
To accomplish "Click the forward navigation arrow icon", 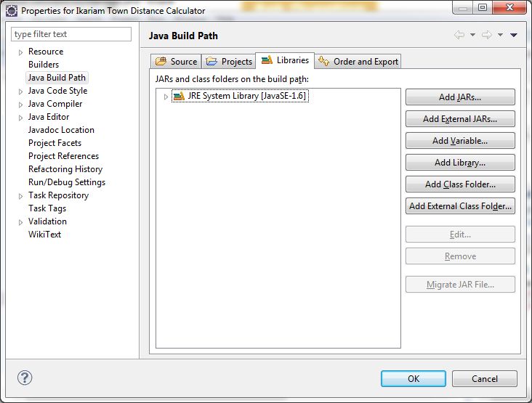I will (487, 35).
